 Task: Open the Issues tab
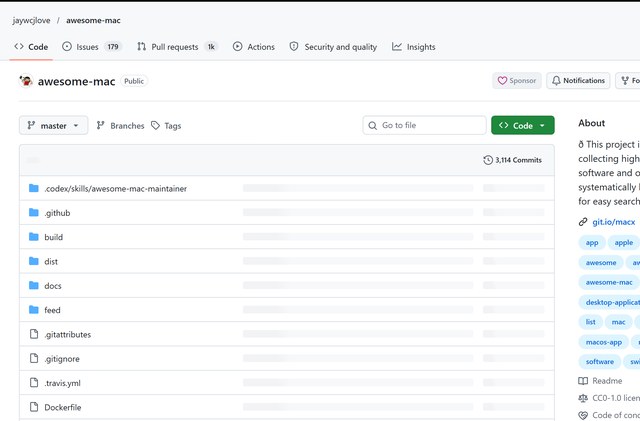pos(91,47)
